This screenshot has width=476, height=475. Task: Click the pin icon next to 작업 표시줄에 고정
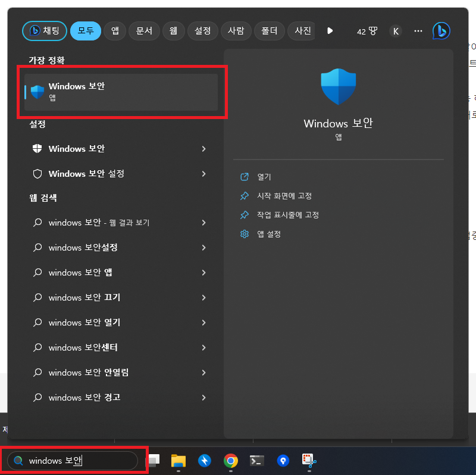pyautogui.click(x=245, y=215)
